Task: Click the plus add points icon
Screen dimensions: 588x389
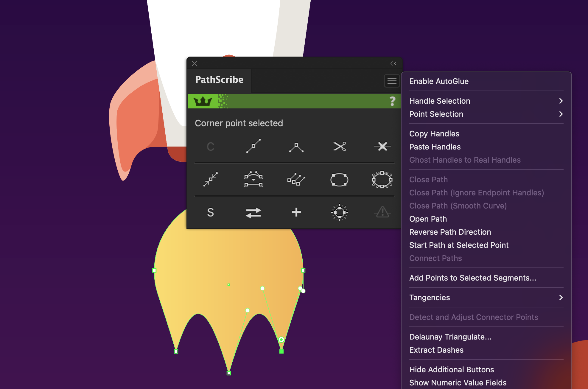Action: coord(296,212)
